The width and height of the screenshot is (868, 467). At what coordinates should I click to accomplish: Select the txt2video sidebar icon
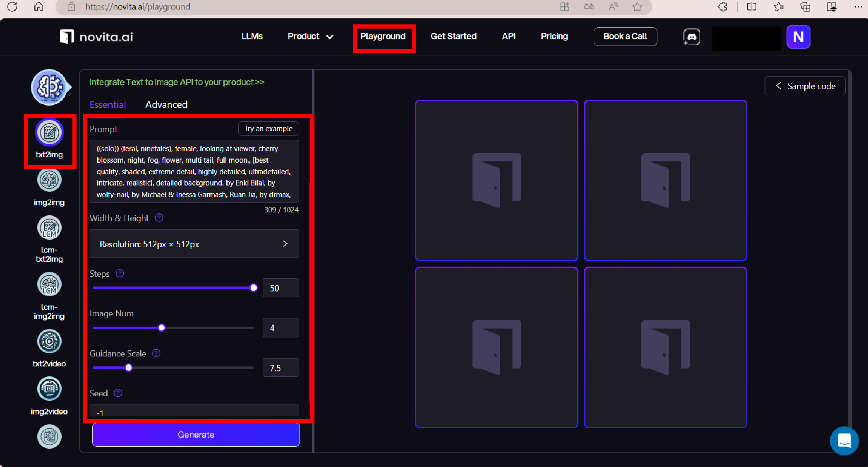(x=49, y=342)
